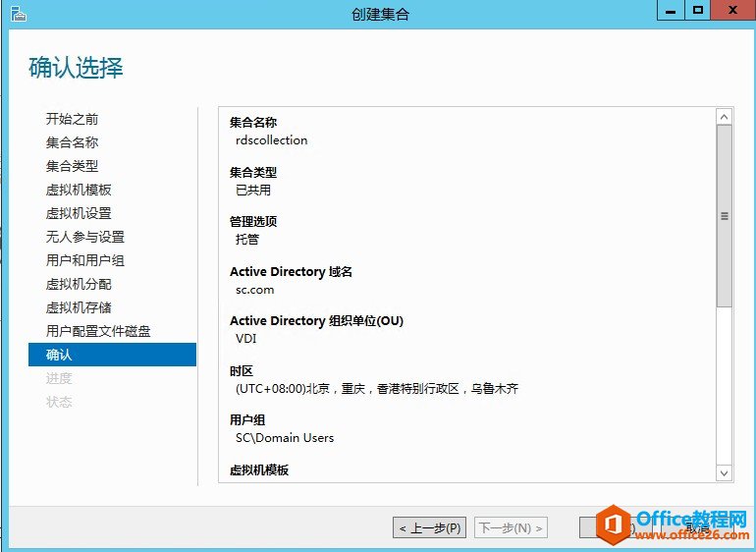The image size is (756, 552).
Task: Click the 虚拟机模板 heading in the summary
Action: 259,469
